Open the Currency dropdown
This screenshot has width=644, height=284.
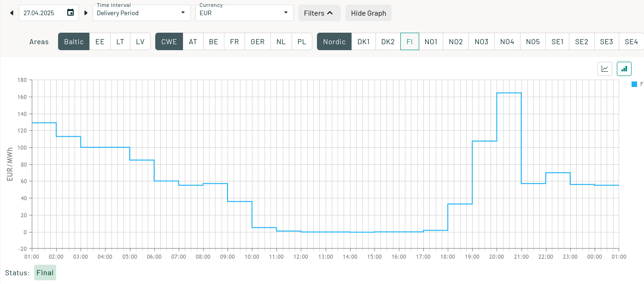tap(244, 13)
